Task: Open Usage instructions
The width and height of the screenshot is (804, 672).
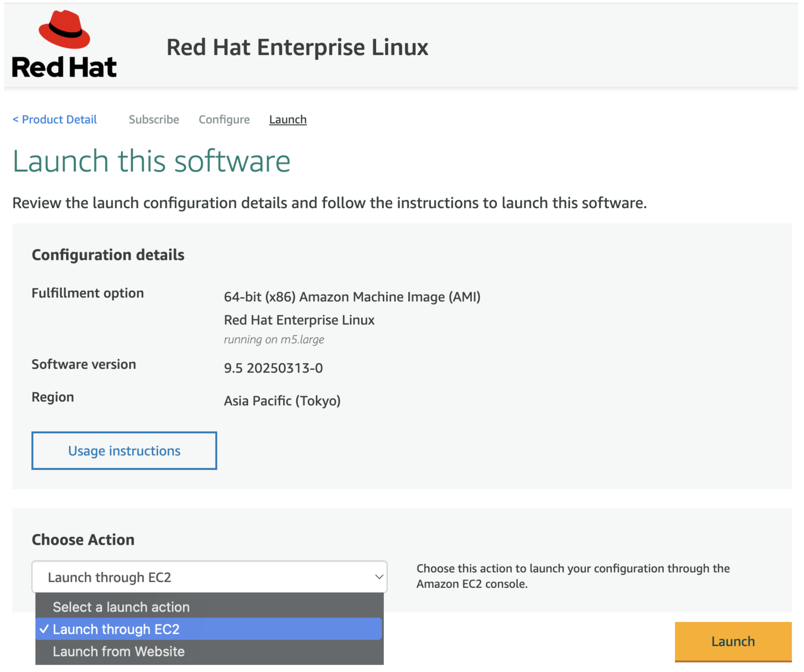Action: 125,451
